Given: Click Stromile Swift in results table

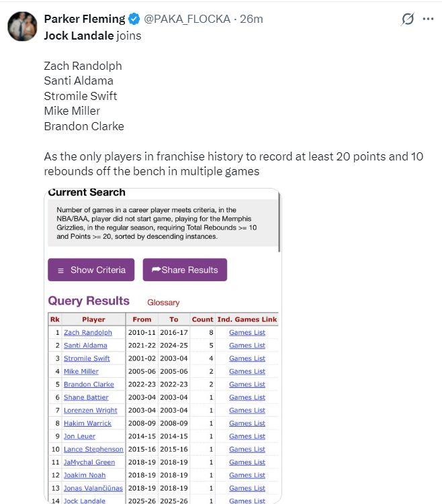Looking at the screenshot, I should (x=87, y=358).
